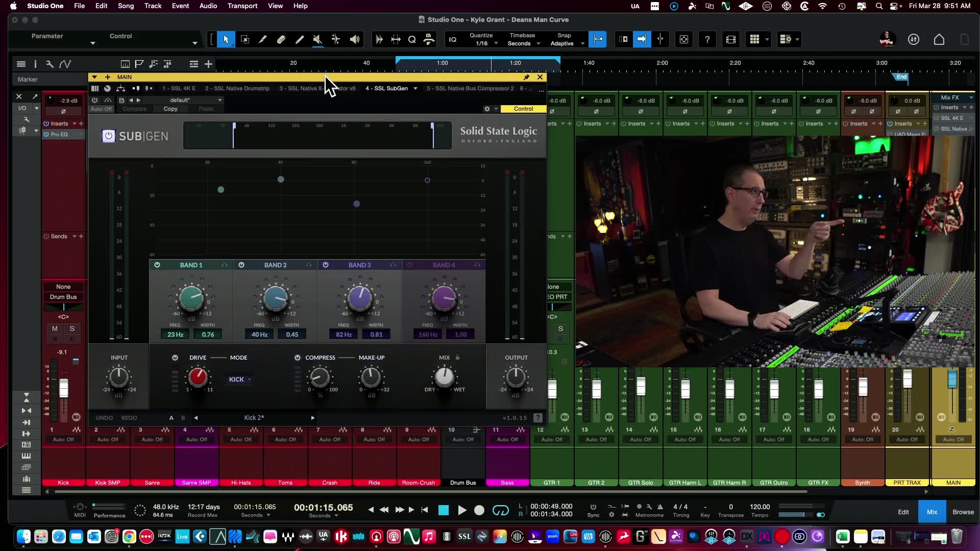Toggle the Snap to grid button

pos(598,39)
